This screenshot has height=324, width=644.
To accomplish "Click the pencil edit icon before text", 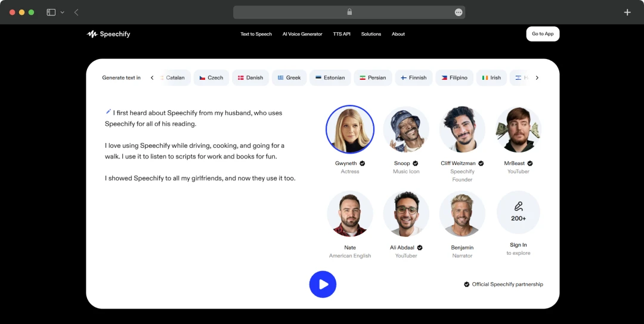I will [108, 111].
